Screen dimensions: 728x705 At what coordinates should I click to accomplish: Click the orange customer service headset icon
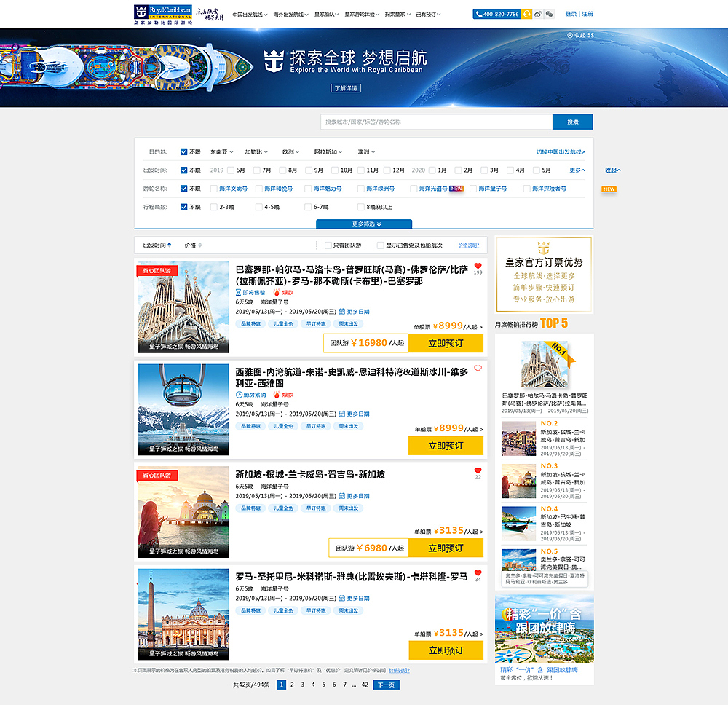526,14
